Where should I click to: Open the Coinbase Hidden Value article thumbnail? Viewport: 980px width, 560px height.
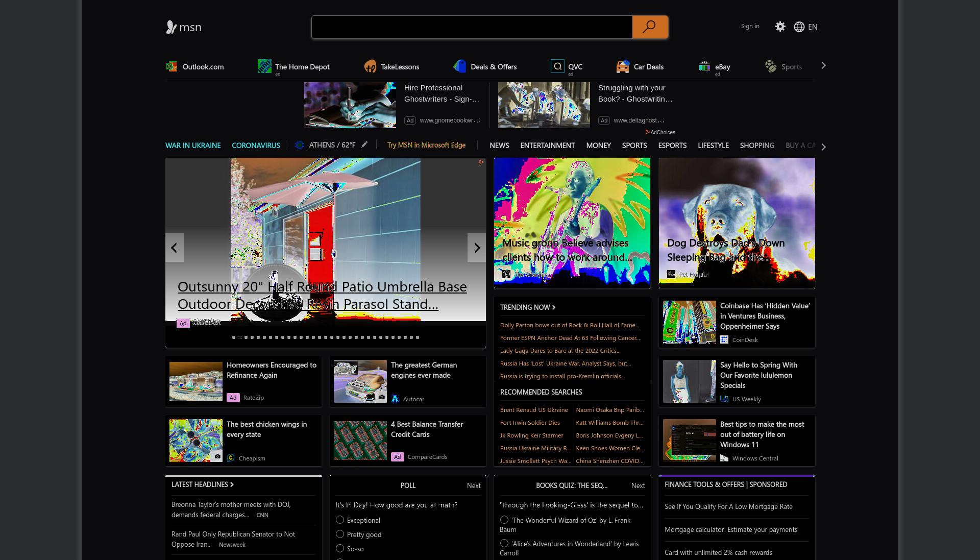pyautogui.click(x=690, y=322)
